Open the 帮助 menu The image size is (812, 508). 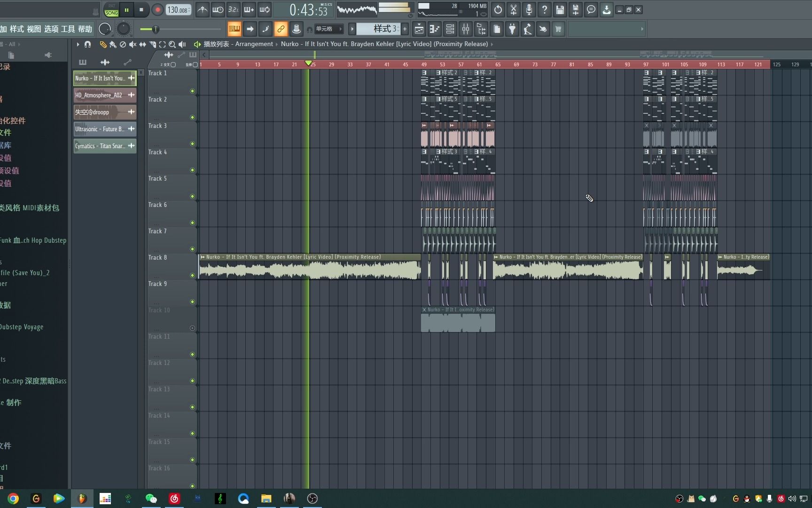[x=85, y=29]
